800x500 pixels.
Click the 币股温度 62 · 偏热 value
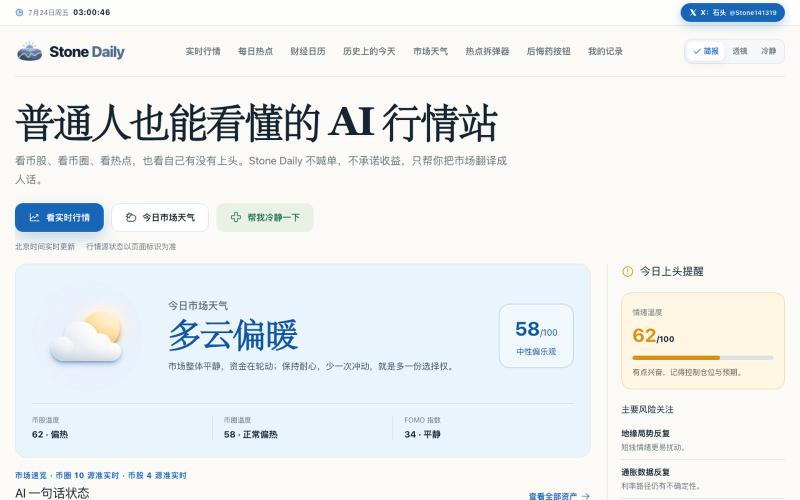49,434
